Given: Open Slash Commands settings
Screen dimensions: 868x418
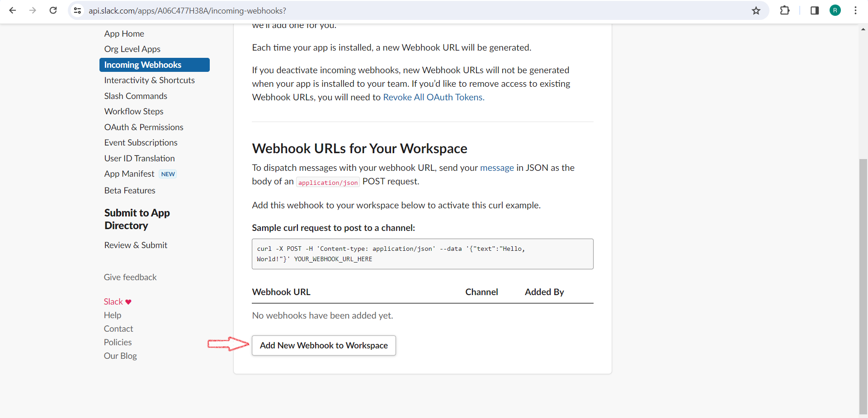Looking at the screenshot, I should [x=136, y=96].
